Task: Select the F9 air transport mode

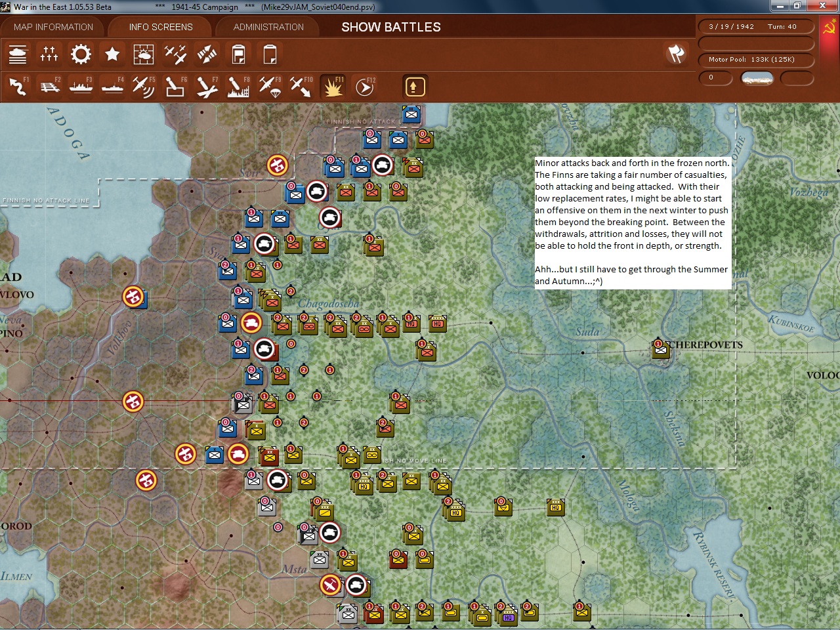Action: click(270, 87)
